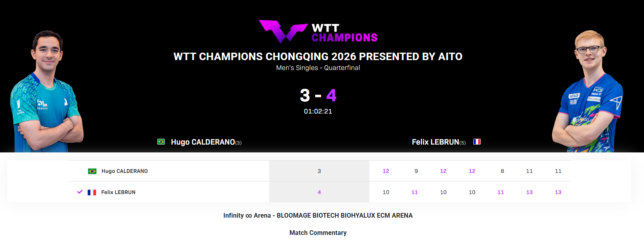
Task: Click France flag beside Felix LEBRUN header
Action: coord(477,142)
